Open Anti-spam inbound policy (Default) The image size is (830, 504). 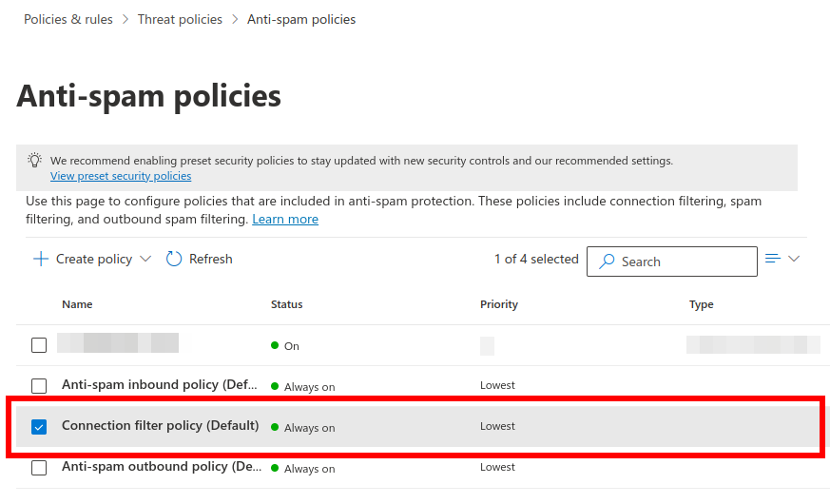click(160, 385)
